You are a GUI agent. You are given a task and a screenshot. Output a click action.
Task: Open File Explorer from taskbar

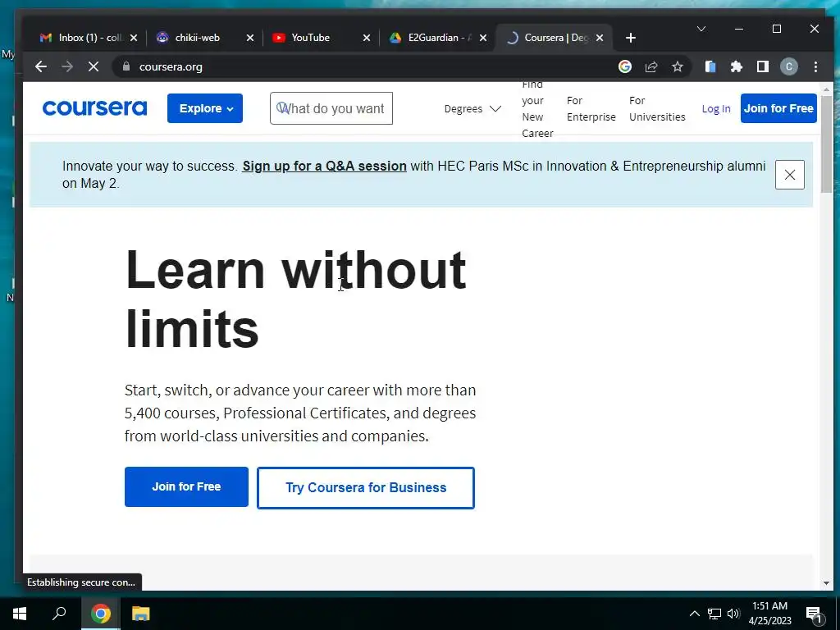pos(140,614)
